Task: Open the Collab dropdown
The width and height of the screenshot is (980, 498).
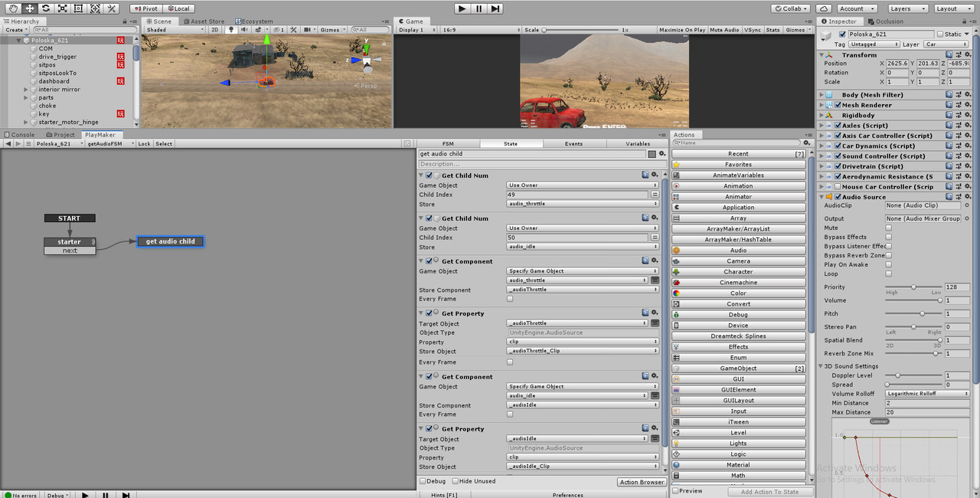Action: [792, 8]
